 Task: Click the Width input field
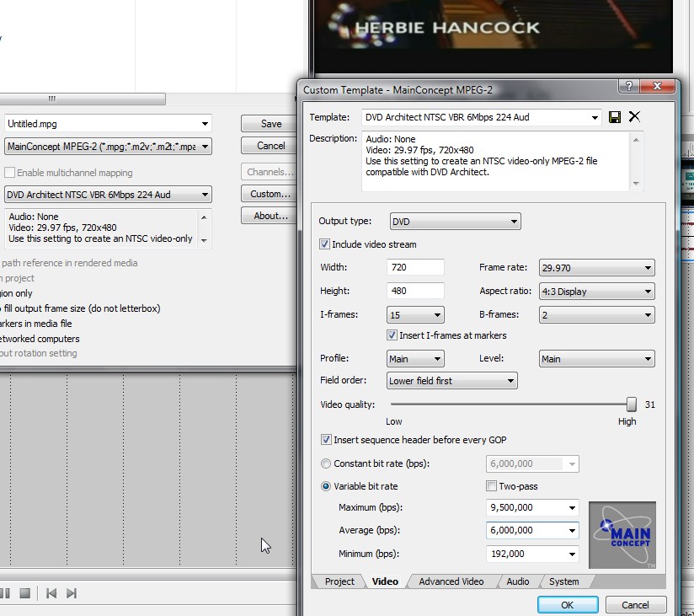point(415,267)
